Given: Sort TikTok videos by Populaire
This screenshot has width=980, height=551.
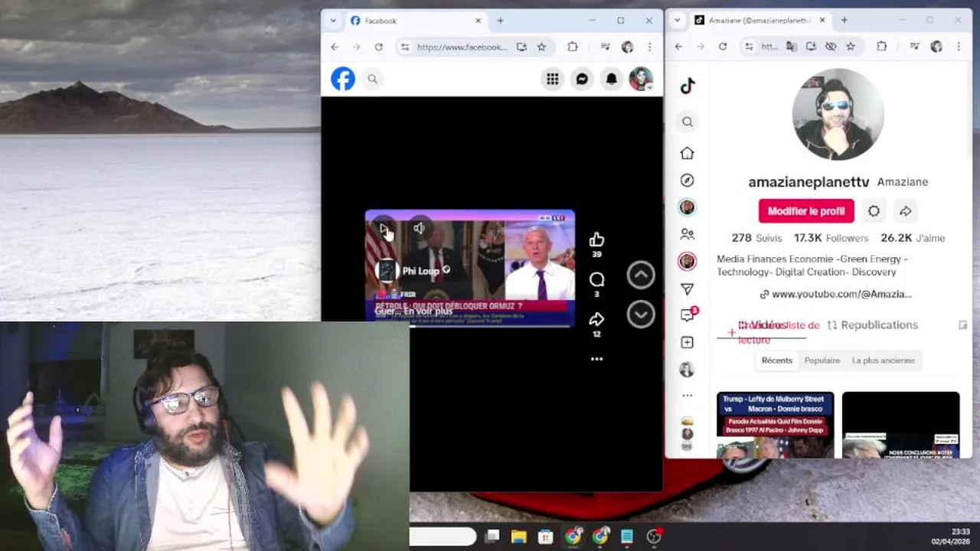Looking at the screenshot, I should pyautogui.click(x=822, y=360).
